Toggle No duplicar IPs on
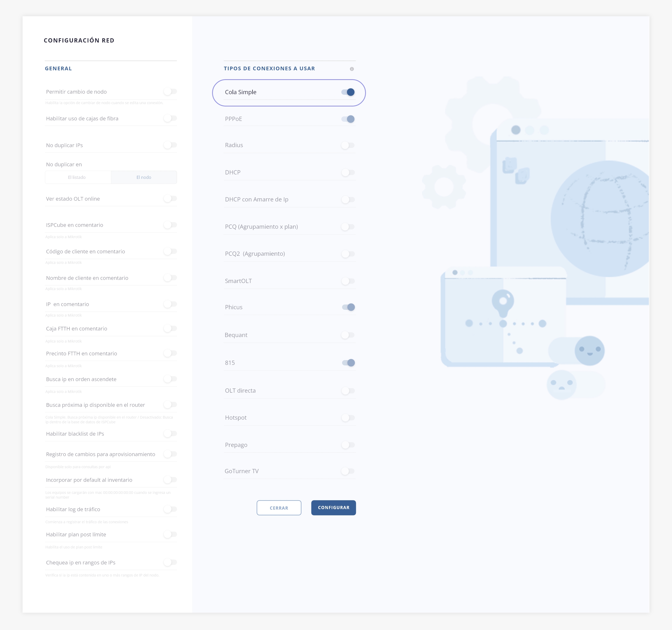The width and height of the screenshot is (672, 630). click(x=170, y=145)
